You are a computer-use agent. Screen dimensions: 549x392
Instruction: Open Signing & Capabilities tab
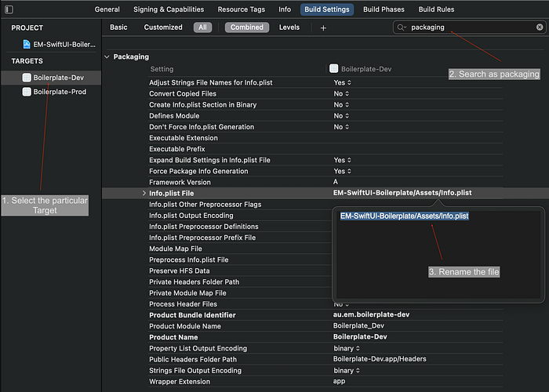[169, 9]
